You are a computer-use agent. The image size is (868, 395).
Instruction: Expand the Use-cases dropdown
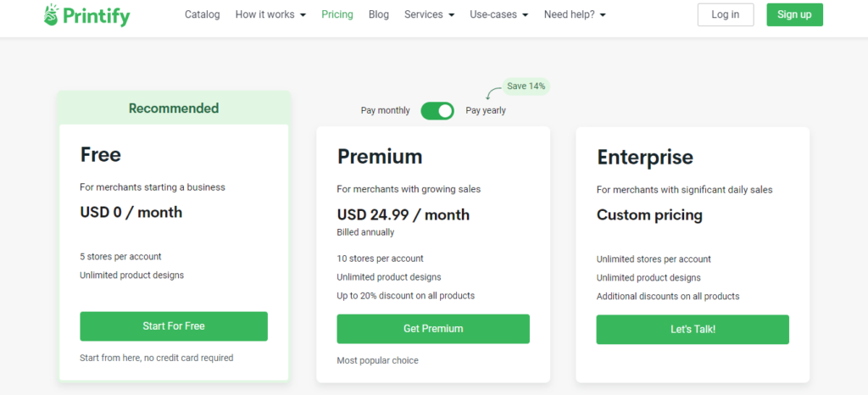pos(498,15)
